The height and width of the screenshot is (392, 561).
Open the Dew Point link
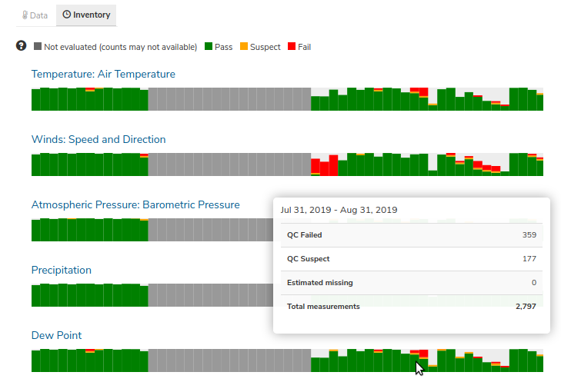(x=56, y=336)
